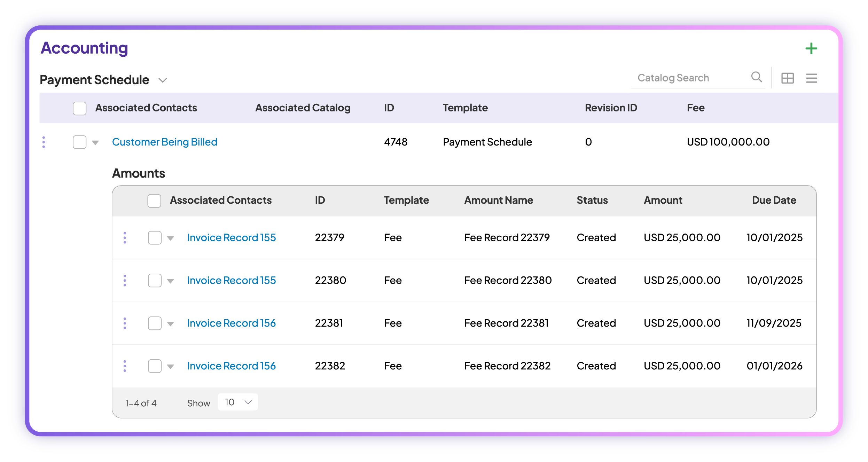
Task: Switch to grid view icon
Action: coord(787,78)
